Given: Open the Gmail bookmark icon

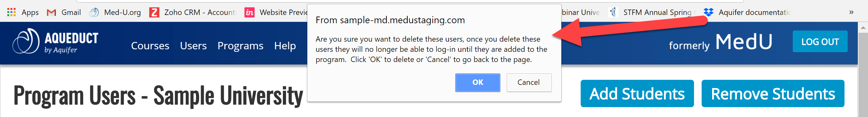Looking at the screenshot, I should click(x=51, y=12).
